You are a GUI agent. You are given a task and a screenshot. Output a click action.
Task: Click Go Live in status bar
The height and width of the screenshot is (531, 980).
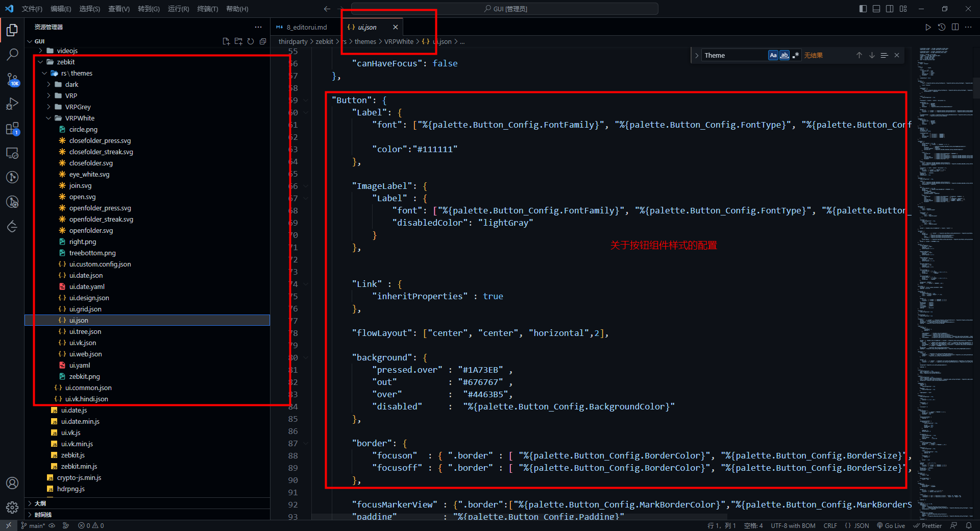pos(891,525)
